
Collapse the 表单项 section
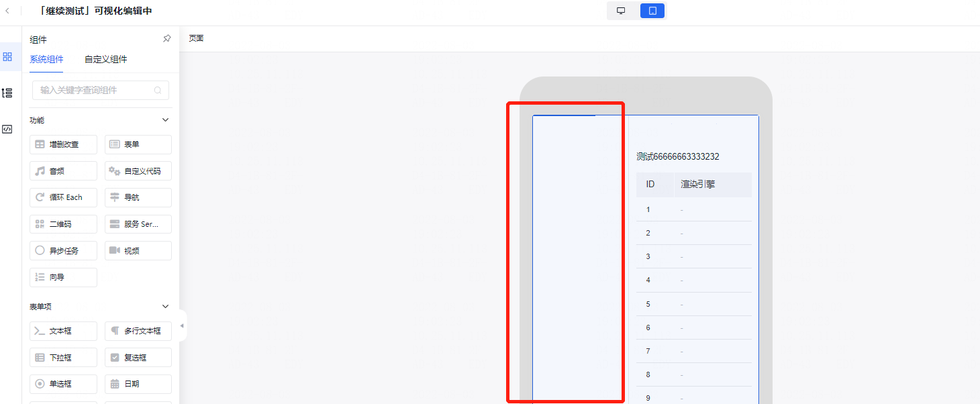[x=166, y=307]
